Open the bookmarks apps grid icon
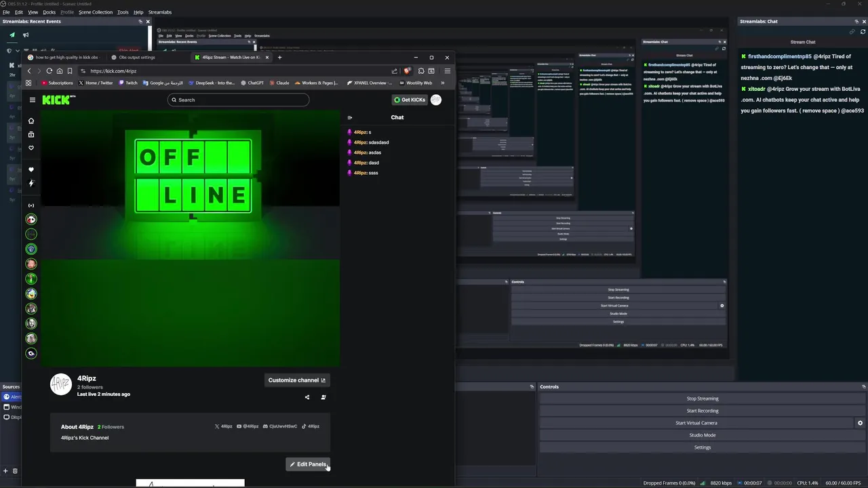 [x=28, y=83]
